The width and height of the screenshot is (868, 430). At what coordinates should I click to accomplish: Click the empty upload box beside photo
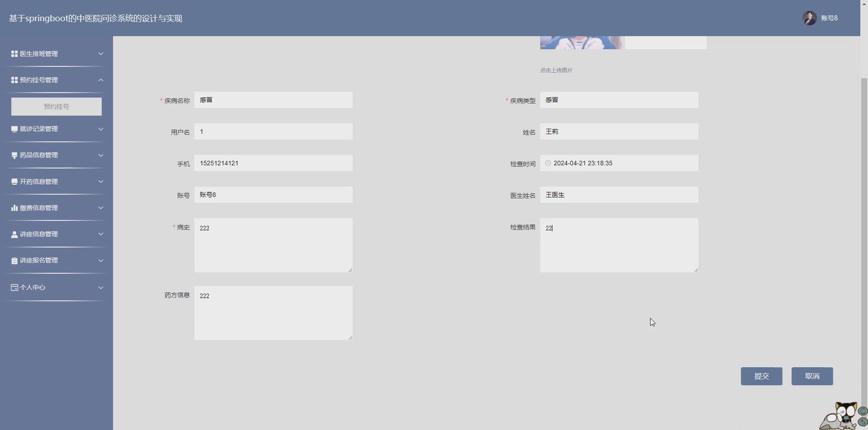point(665,42)
